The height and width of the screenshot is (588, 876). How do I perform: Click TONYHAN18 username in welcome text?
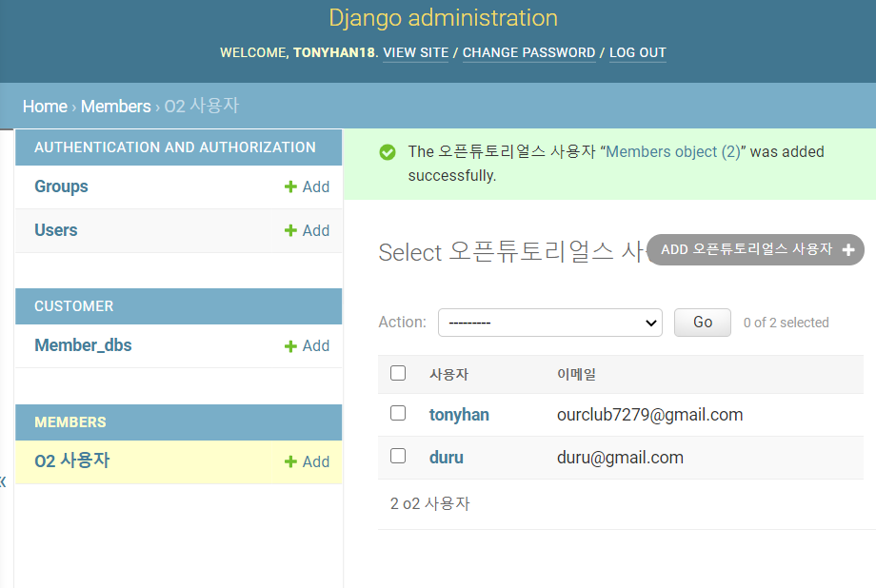click(334, 52)
